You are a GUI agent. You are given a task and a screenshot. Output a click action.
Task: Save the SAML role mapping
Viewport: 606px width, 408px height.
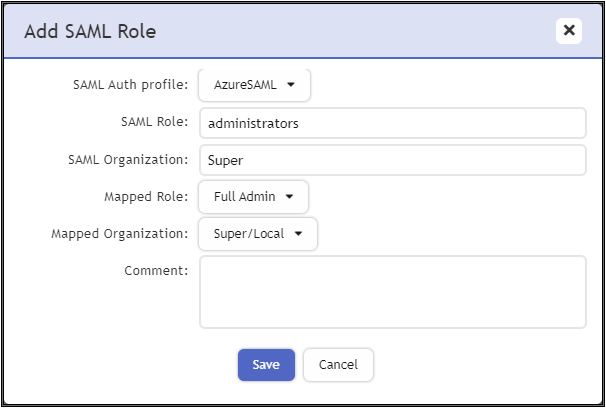tap(266, 365)
